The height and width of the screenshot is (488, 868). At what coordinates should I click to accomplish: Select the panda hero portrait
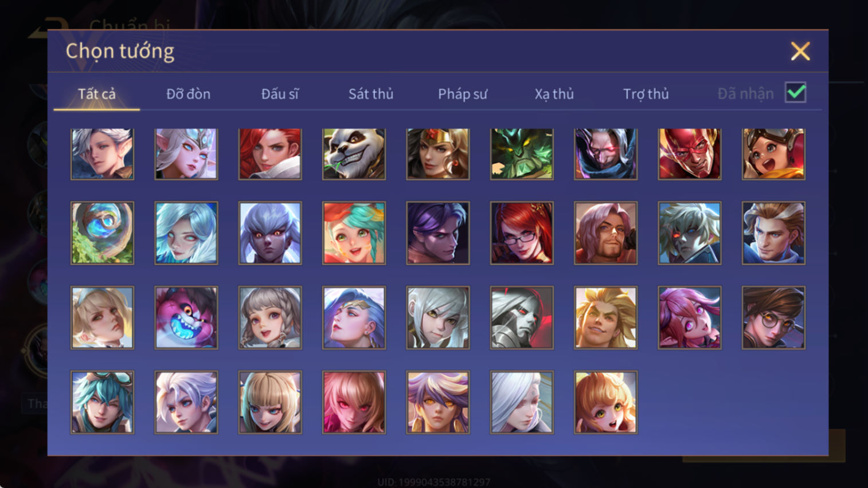[354, 154]
